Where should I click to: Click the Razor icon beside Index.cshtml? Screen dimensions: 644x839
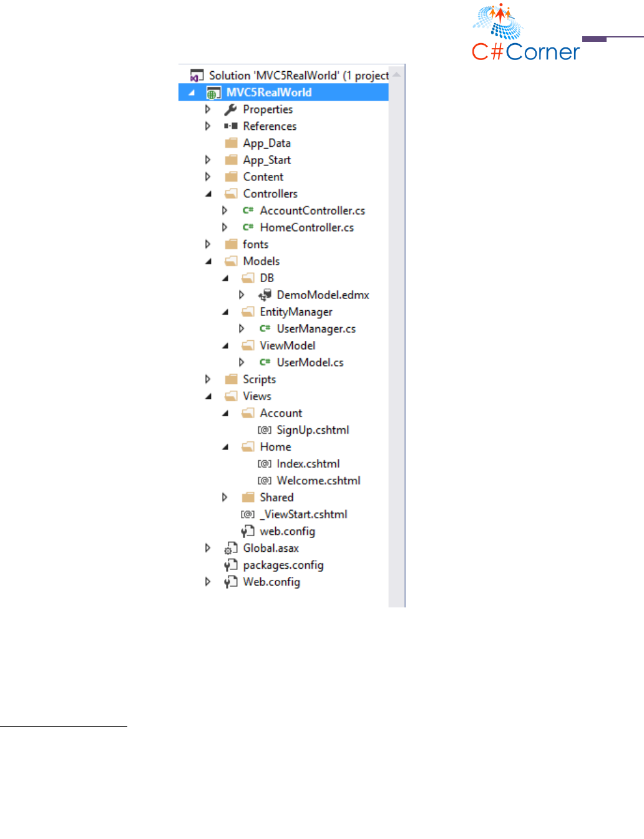click(x=265, y=464)
